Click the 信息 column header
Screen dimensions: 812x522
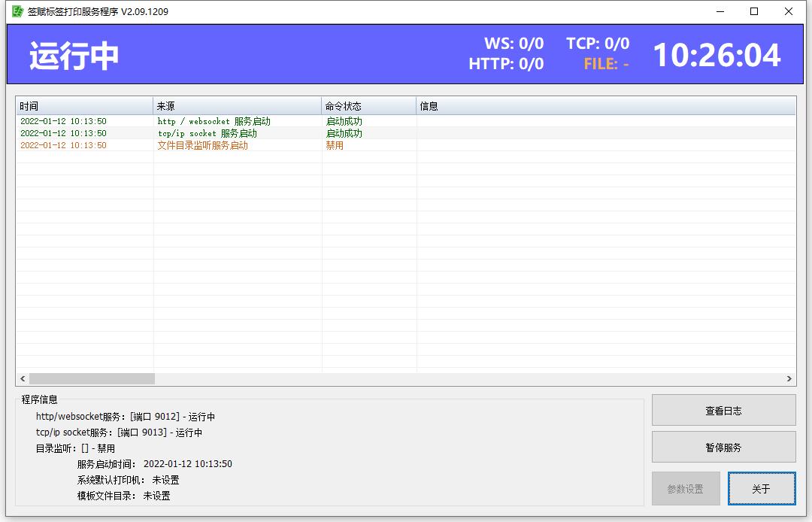[606, 105]
